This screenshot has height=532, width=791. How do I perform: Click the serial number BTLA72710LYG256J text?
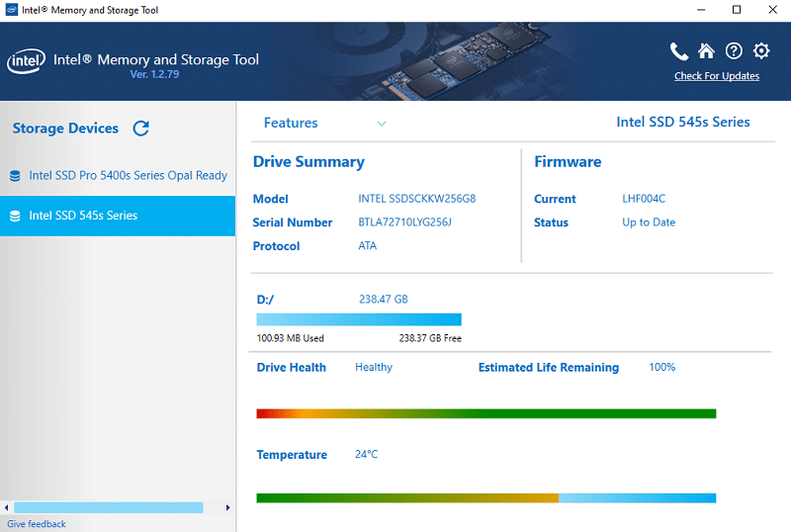click(x=404, y=222)
